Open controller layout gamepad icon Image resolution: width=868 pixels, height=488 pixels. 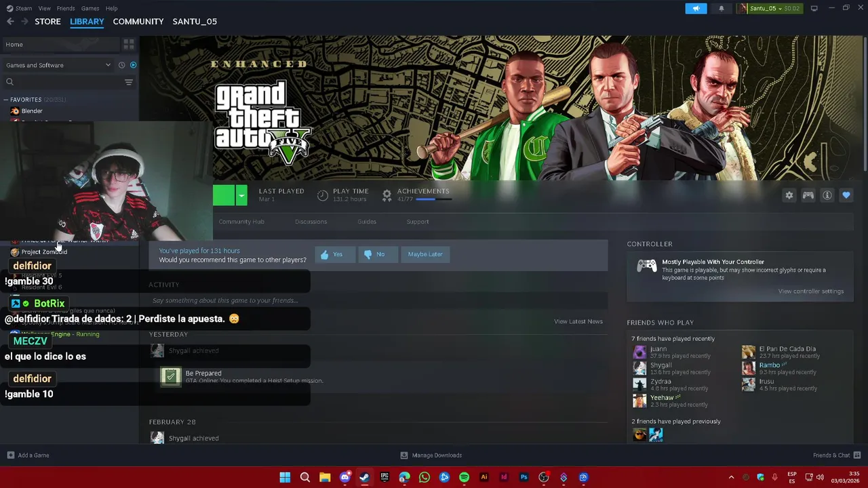pyautogui.click(x=808, y=195)
